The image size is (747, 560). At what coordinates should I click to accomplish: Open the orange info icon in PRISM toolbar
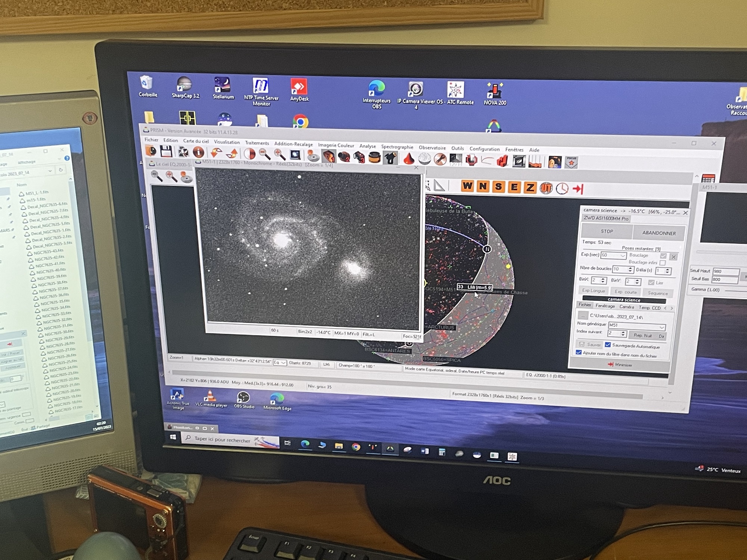tap(198, 152)
